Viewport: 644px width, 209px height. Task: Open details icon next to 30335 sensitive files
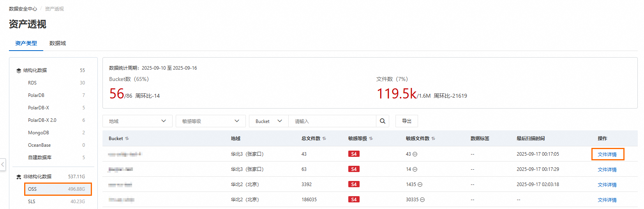[422, 200]
